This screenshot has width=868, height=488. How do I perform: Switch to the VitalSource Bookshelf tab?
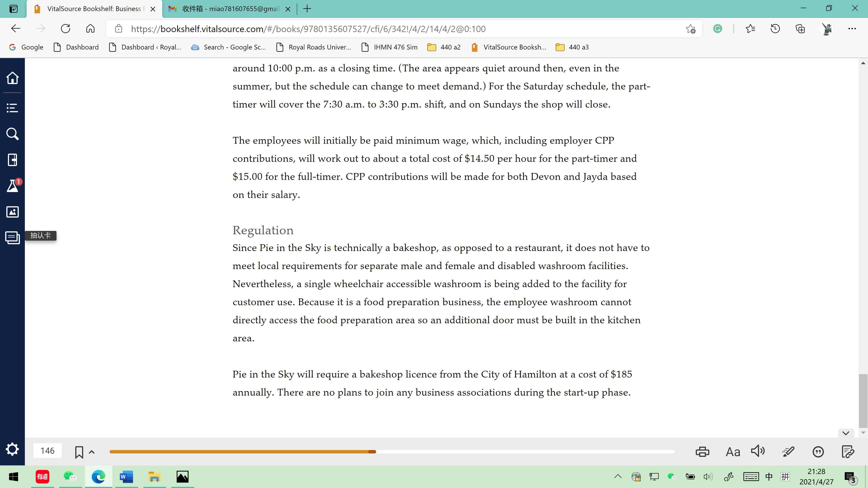click(94, 9)
